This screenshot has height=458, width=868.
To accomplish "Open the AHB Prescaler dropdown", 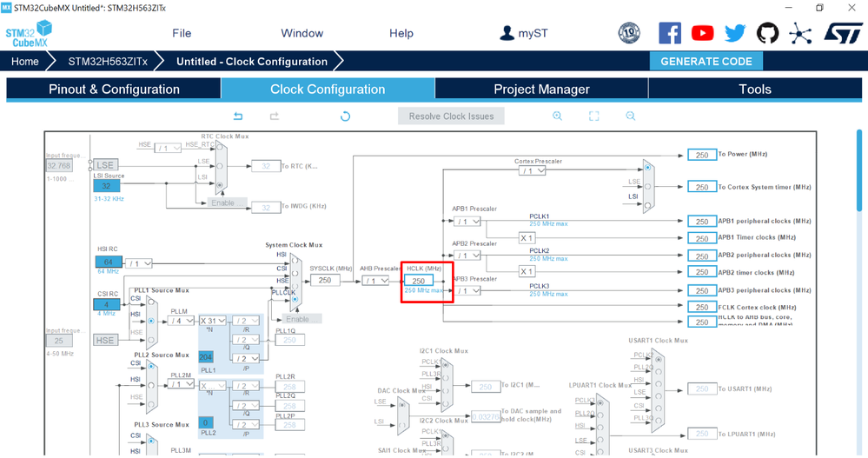I will tap(374, 281).
